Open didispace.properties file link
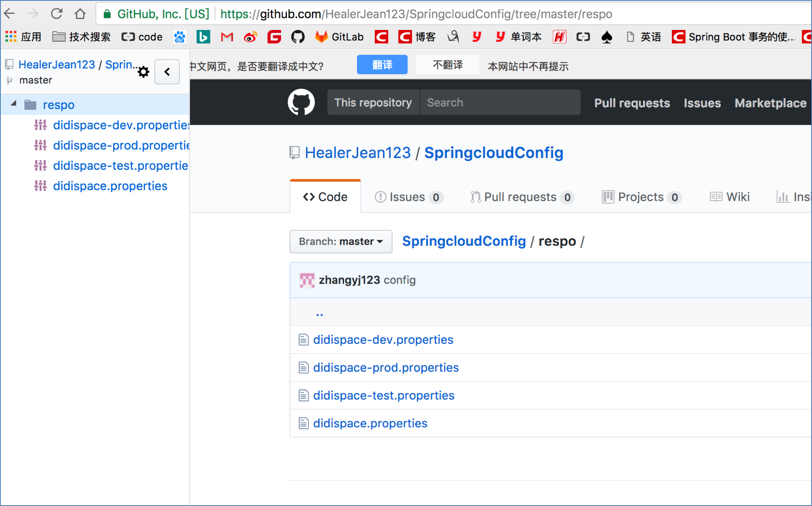The image size is (812, 506). click(370, 422)
